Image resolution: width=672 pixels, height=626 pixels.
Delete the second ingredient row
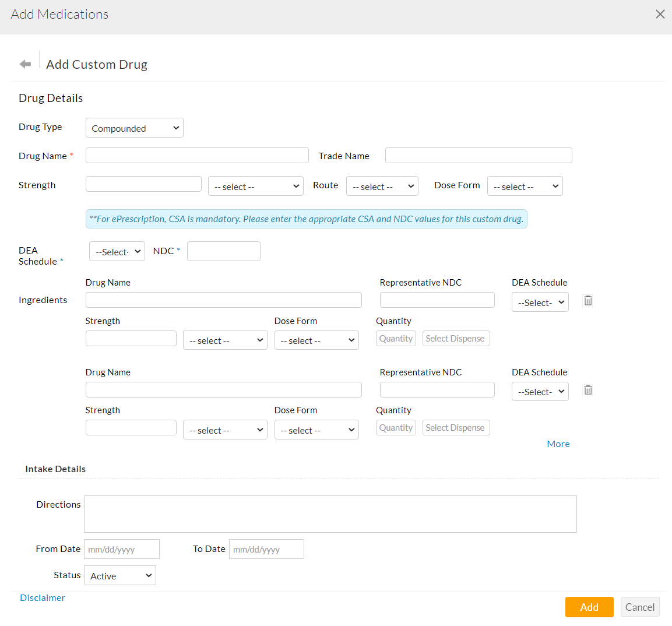point(587,389)
